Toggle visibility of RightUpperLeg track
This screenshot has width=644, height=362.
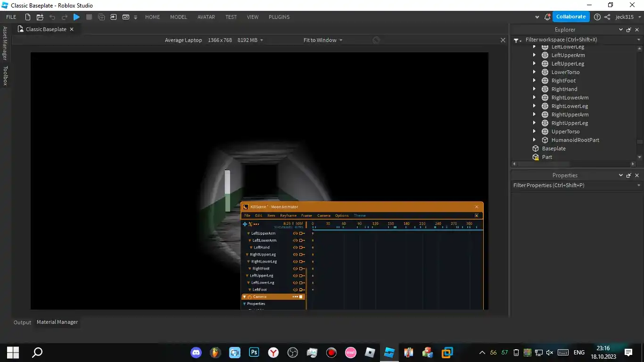[x=296, y=255]
